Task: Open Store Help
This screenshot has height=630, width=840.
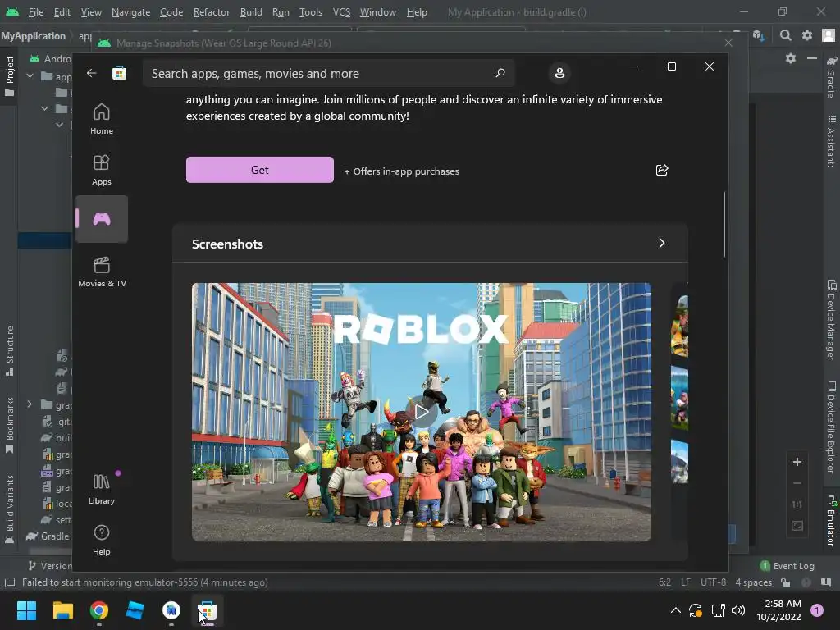Action: [x=101, y=540]
